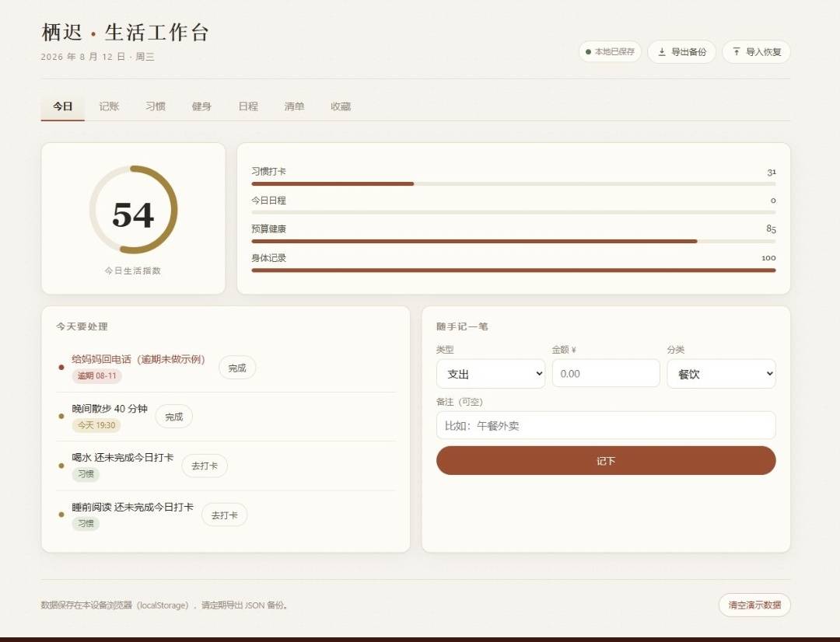Focus the 金额 amount input field

(x=606, y=373)
